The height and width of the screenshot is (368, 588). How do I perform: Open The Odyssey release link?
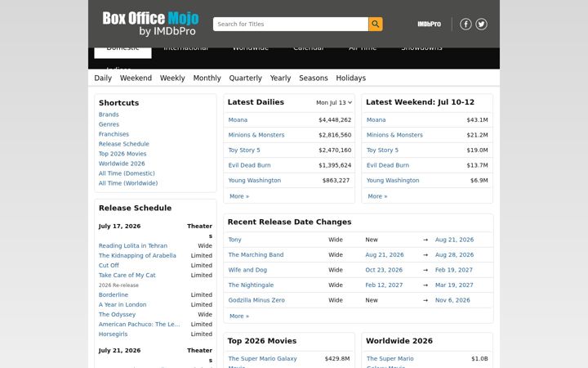click(x=117, y=314)
